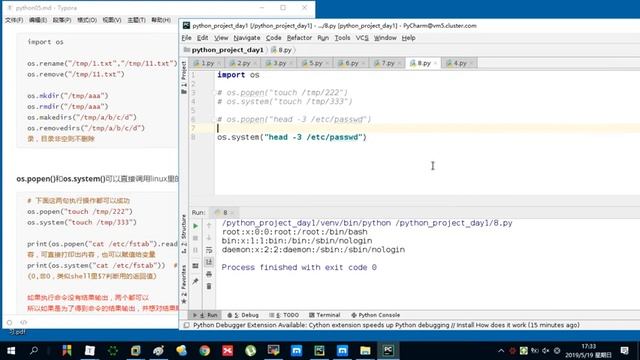Click the Stop process square icon
The height and width of the screenshot is (360, 640).
[196, 238]
